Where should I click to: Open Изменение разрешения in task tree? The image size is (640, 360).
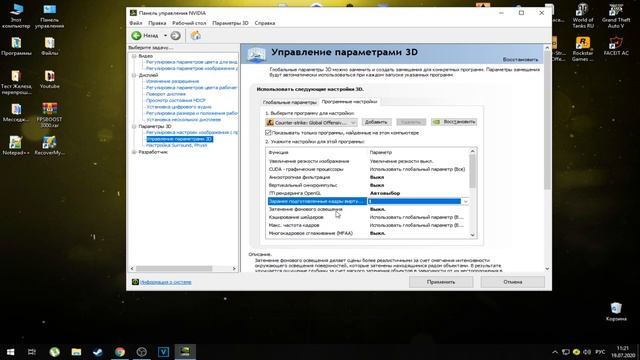click(x=172, y=81)
